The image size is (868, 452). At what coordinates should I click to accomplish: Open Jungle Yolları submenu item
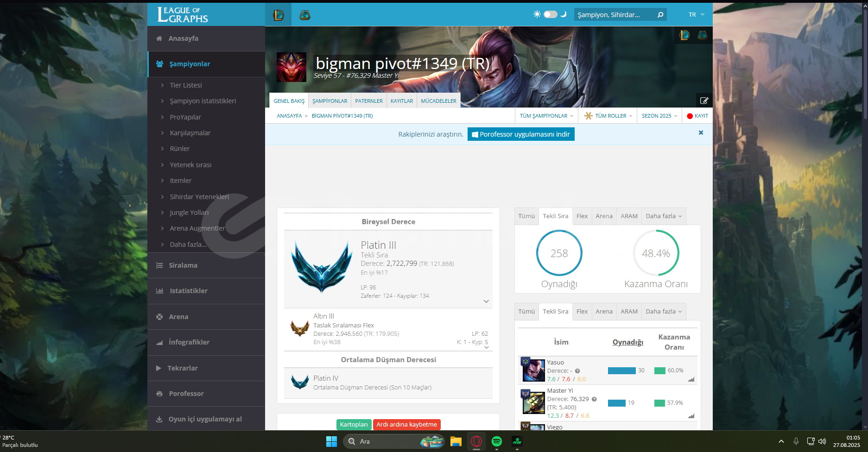[x=189, y=213]
